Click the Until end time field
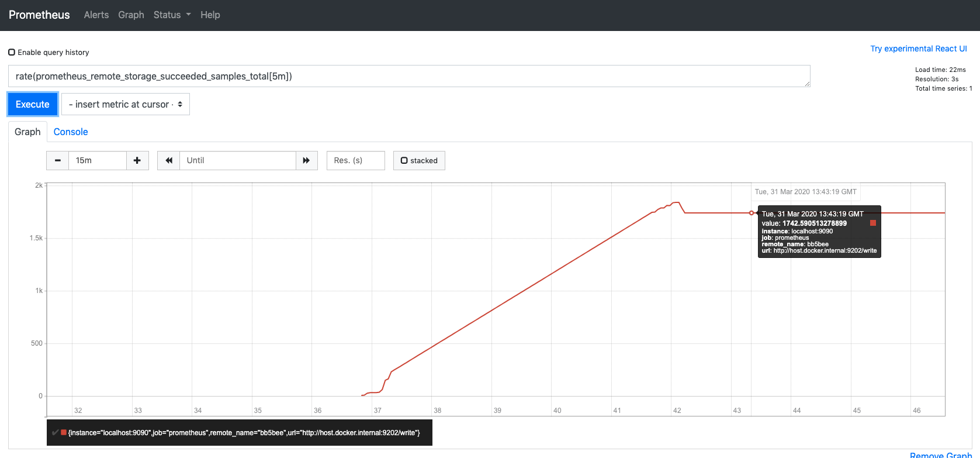 [x=238, y=160]
